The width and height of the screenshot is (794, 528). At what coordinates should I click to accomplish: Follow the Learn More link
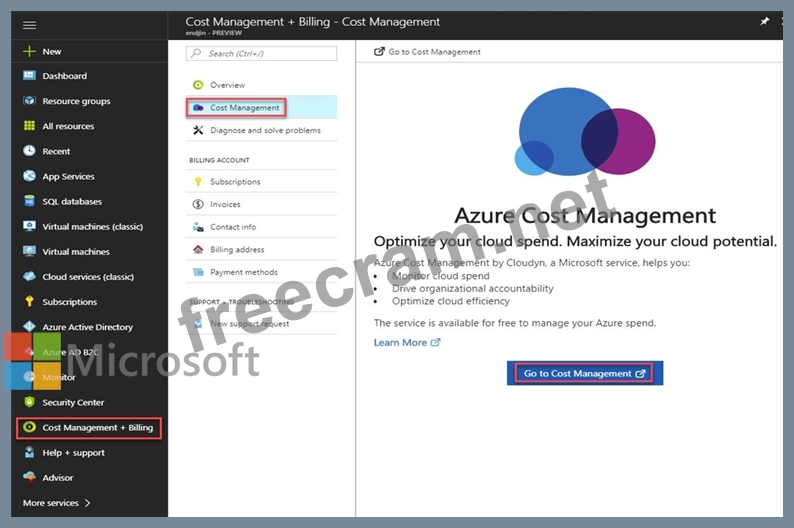pos(407,342)
